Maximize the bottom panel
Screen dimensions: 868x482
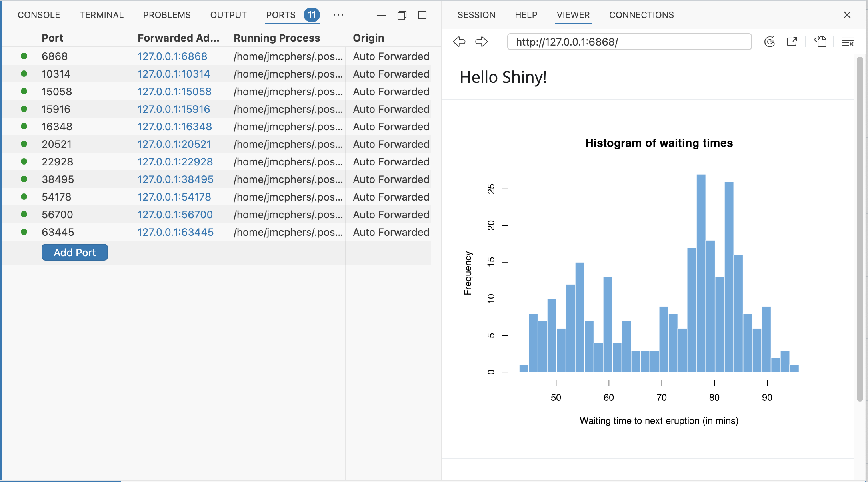[x=422, y=15]
